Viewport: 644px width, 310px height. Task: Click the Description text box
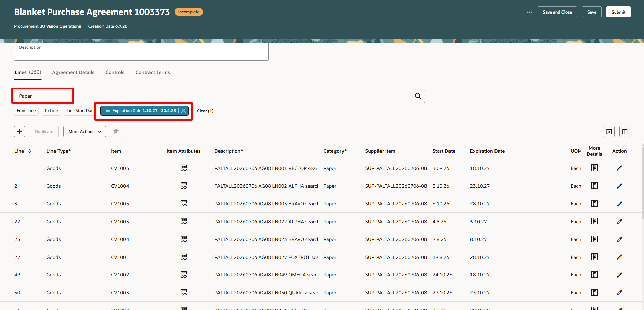click(x=141, y=51)
